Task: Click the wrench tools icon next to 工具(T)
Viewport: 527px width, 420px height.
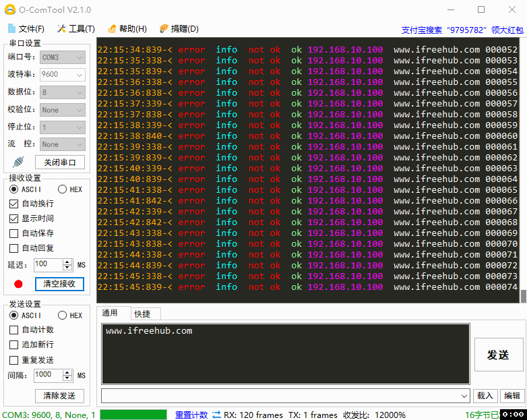Action: 61,28
